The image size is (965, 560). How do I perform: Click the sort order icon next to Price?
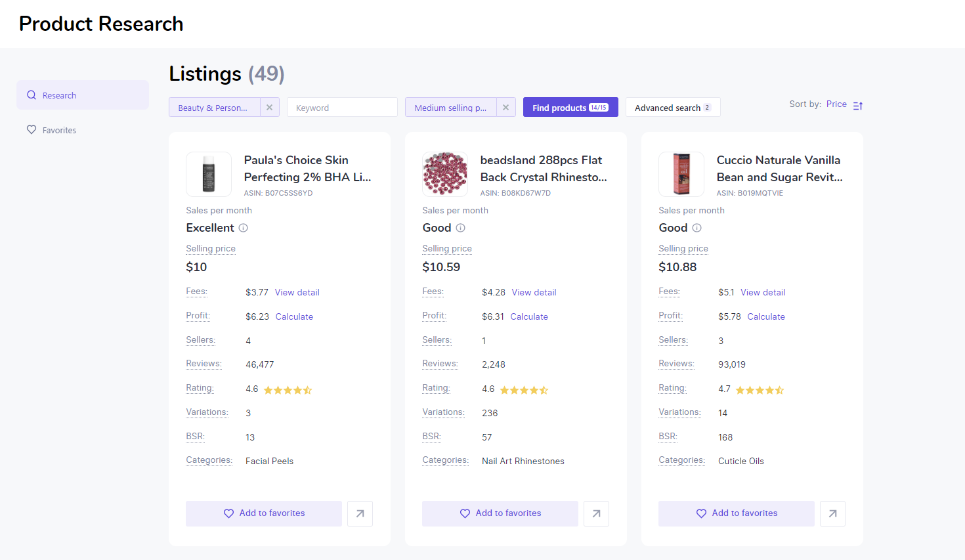[858, 105]
